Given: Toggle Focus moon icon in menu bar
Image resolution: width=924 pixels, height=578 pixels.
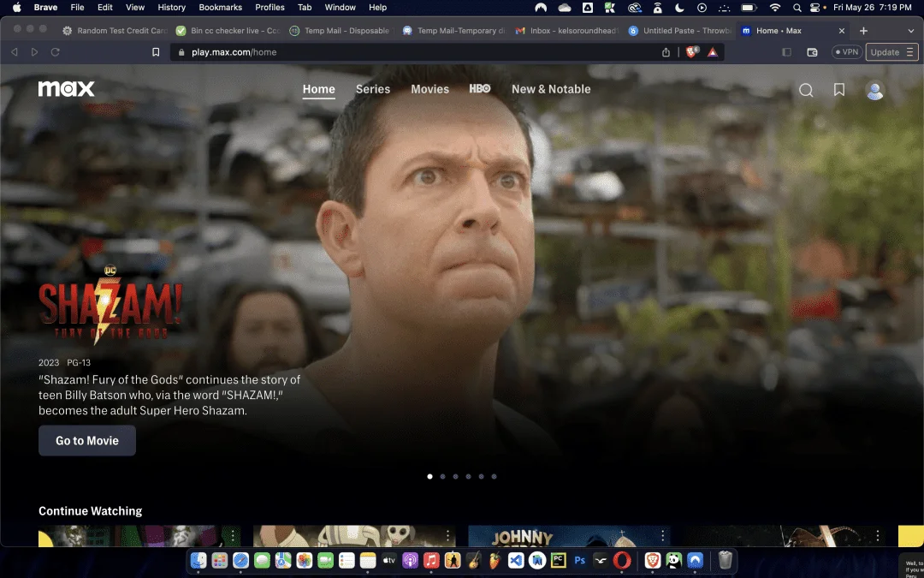Looking at the screenshot, I should [x=679, y=8].
